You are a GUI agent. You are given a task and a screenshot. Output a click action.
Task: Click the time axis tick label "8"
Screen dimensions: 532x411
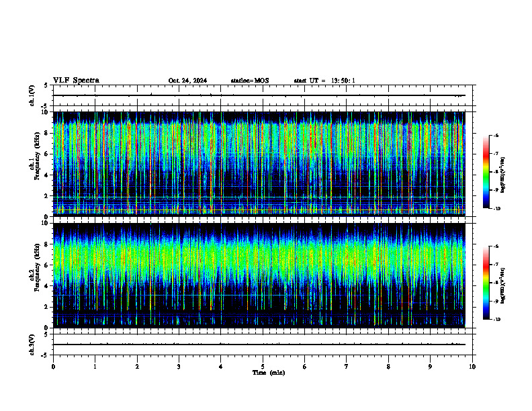click(x=388, y=367)
